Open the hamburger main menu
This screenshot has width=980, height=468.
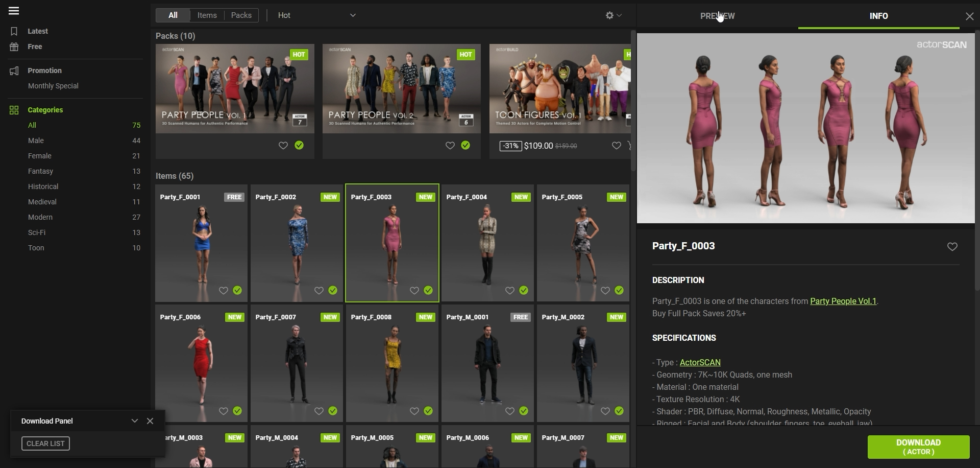(14, 11)
